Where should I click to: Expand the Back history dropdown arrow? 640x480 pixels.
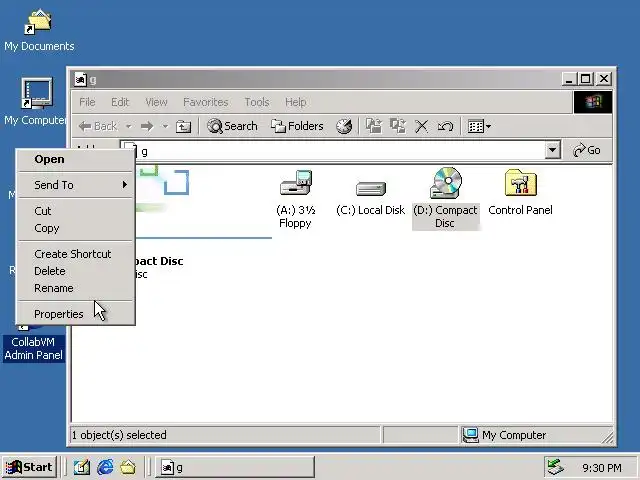click(x=128, y=126)
